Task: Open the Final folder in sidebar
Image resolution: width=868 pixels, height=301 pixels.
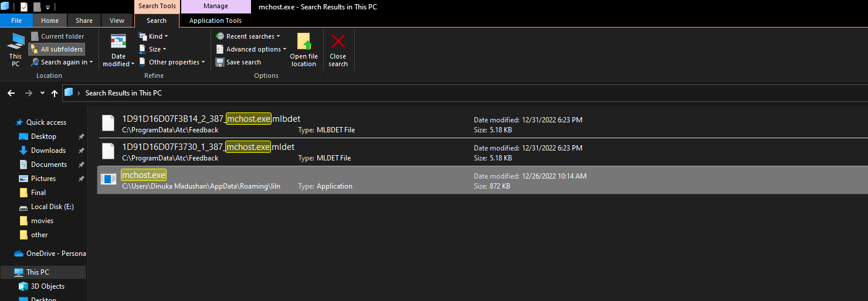Action: pos(38,193)
